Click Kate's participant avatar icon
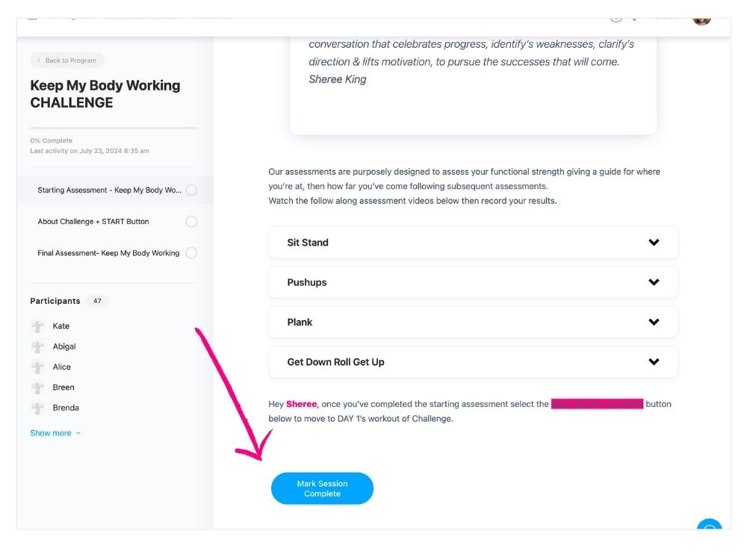Image resolution: width=747 pixels, height=560 pixels. tap(37, 326)
